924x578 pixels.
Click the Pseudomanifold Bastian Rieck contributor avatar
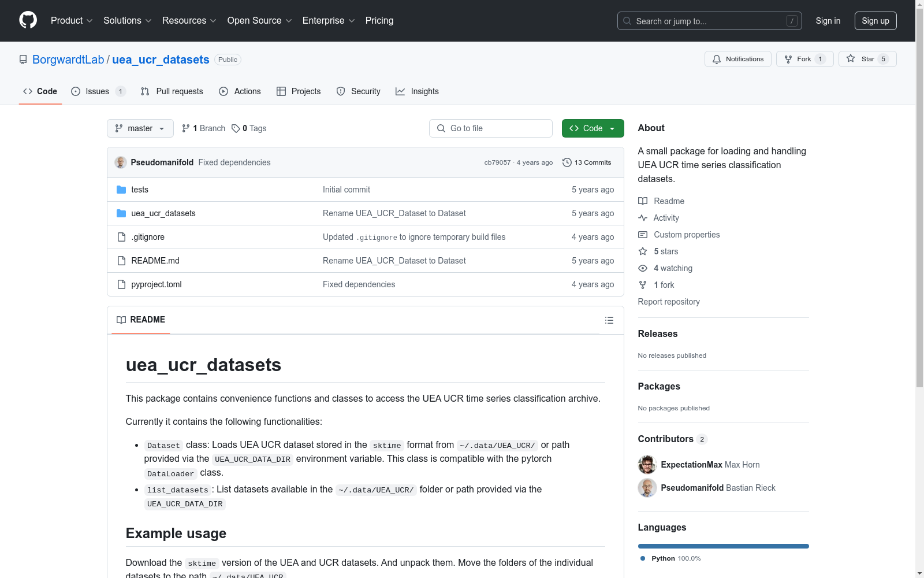[647, 488]
